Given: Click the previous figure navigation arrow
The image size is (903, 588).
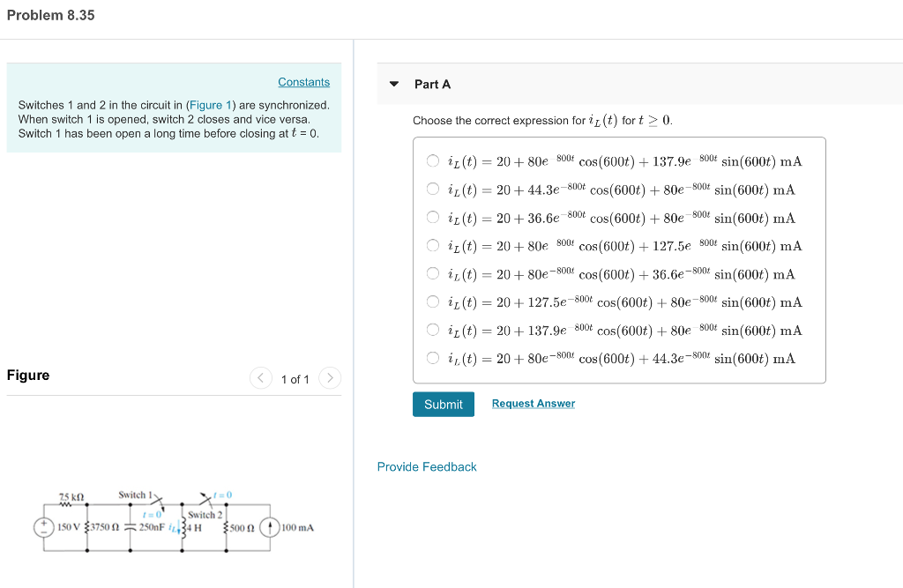Looking at the screenshot, I should point(260,377).
